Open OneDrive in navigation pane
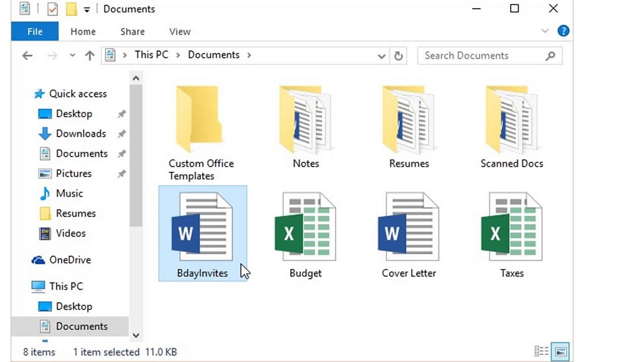The height and width of the screenshot is (362, 644). click(x=61, y=260)
